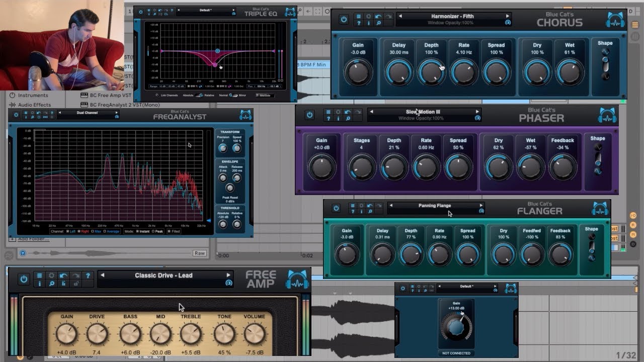Screen dimensions: 644x362
Task: Enable the Average channel checkbox
Action: click(x=105, y=231)
